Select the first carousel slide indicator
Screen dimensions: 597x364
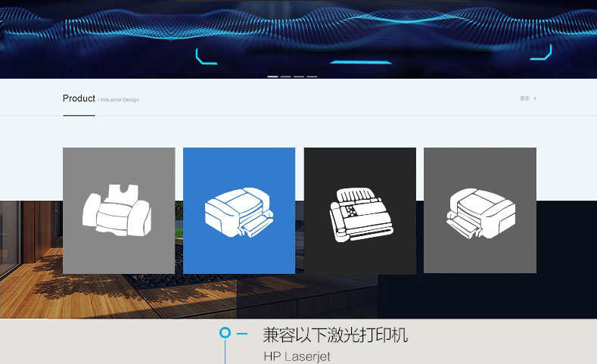(x=273, y=76)
